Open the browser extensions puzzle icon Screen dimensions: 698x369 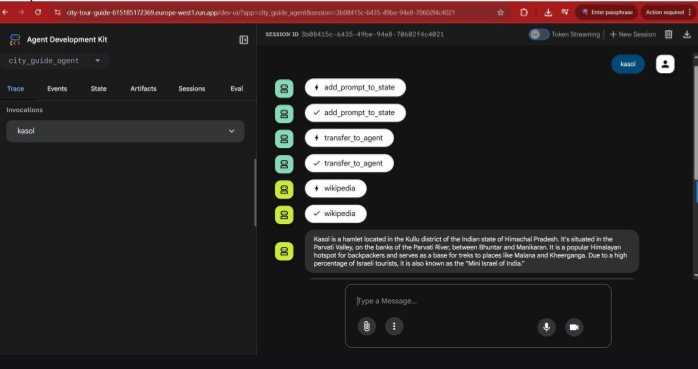click(524, 12)
